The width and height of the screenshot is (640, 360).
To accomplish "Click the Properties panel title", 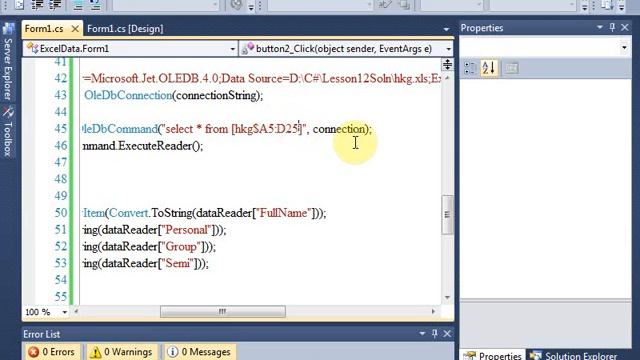I will click(482, 28).
